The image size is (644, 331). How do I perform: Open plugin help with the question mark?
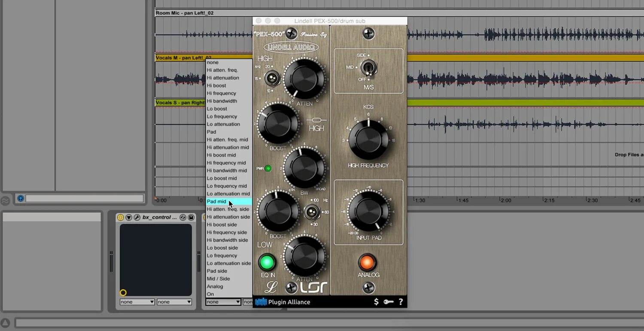coord(401,302)
